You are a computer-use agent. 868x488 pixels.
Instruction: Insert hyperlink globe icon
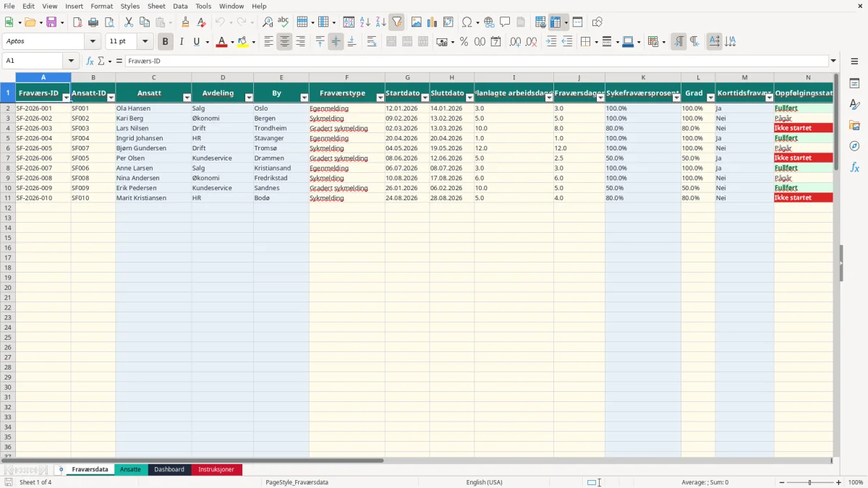(489, 22)
